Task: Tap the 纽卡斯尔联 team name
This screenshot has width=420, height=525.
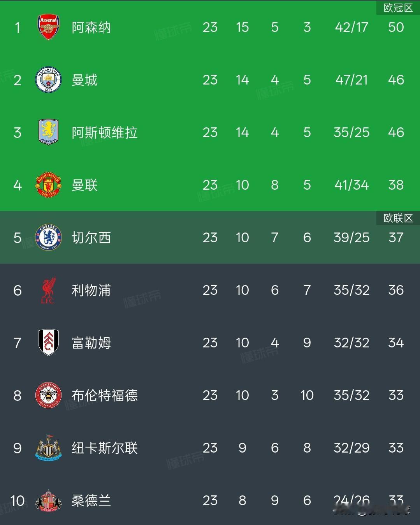Action: coord(104,448)
